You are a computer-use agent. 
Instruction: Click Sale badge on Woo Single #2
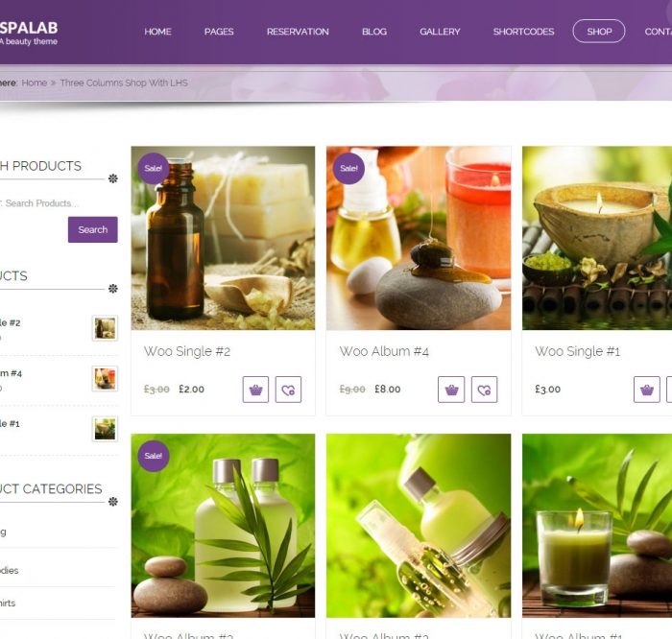point(154,168)
